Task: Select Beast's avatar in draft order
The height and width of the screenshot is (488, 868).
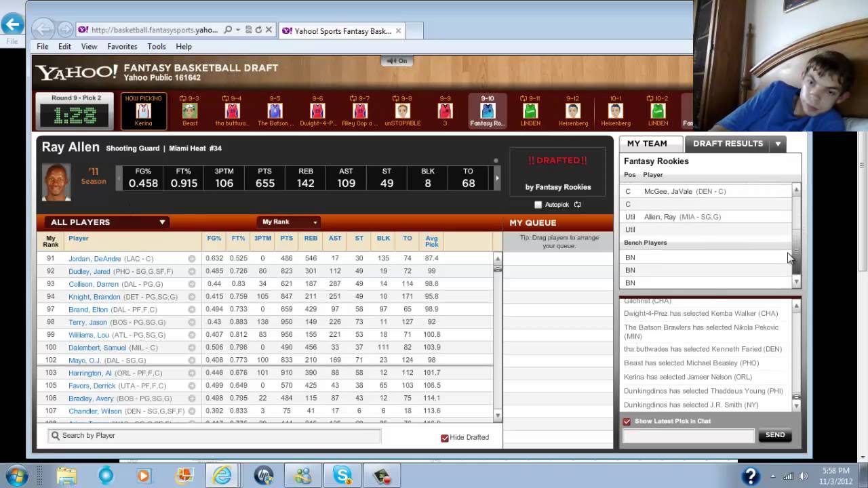Action: [190, 110]
